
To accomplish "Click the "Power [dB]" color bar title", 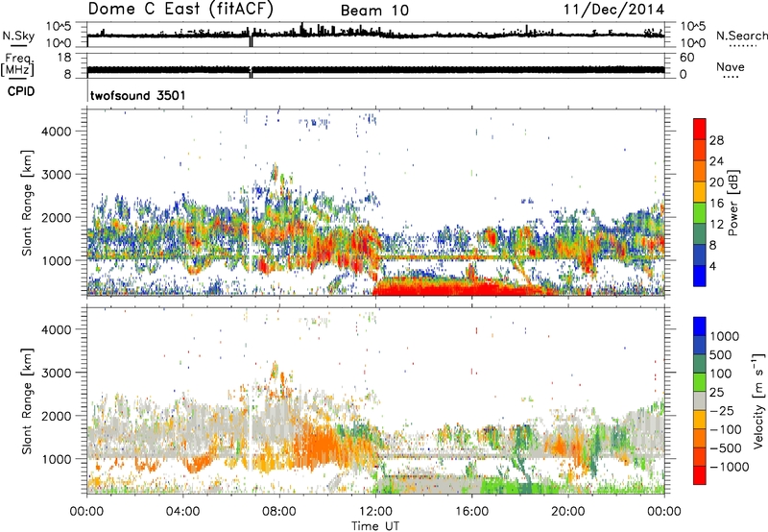I will pyautogui.click(x=733, y=203).
